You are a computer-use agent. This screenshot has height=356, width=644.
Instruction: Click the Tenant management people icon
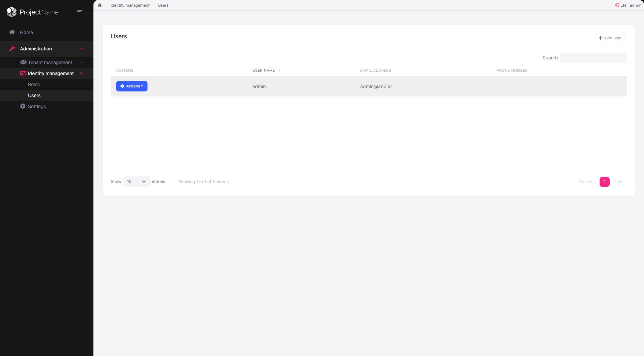click(x=23, y=62)
